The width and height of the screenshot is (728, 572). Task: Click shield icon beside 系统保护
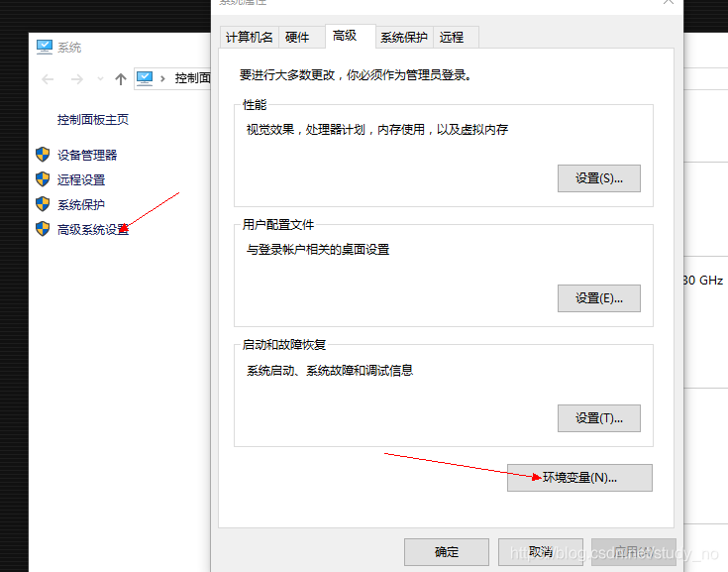tap(43, 203)
